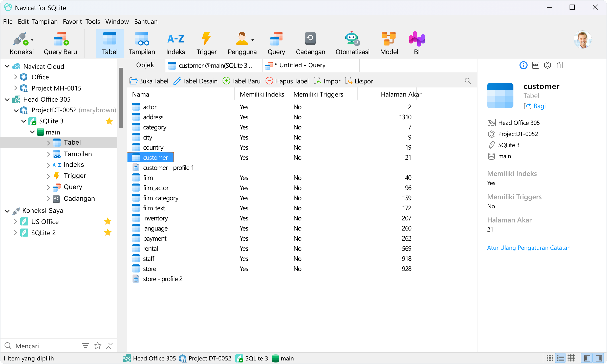
Task: Open the Indeks A-Z toolbar item
Action: (176, 43)
